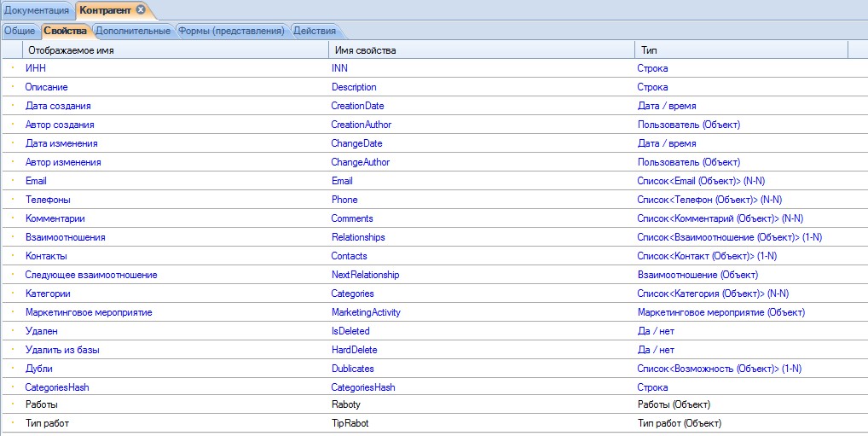The height and width of the screenshot is (436, 868).
Task: Click the row marker beside Работы
Action: point(13,404)
